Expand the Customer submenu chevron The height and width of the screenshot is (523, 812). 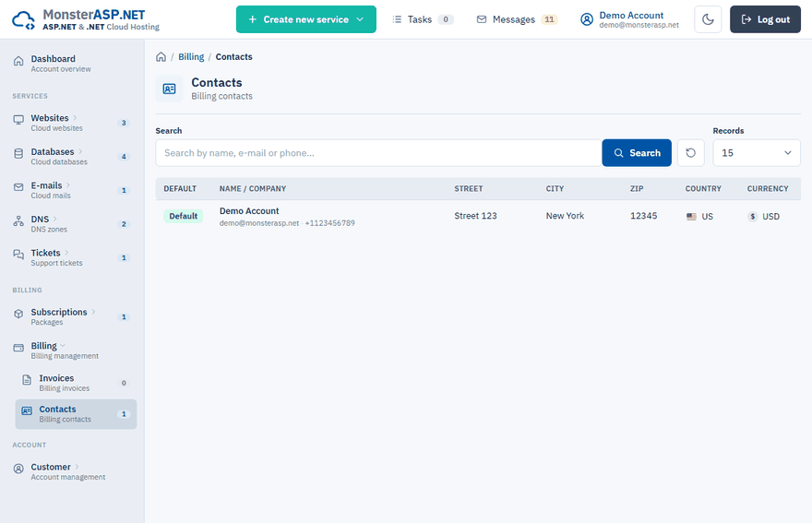click(77, 467)
